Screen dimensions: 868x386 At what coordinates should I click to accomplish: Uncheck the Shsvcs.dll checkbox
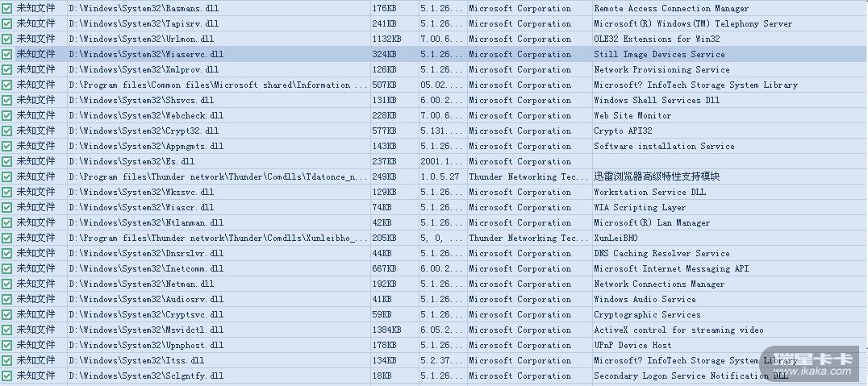pos(6,100)
